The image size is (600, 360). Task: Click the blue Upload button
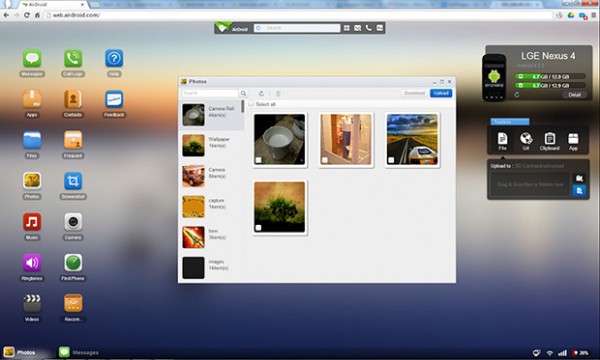441,93
